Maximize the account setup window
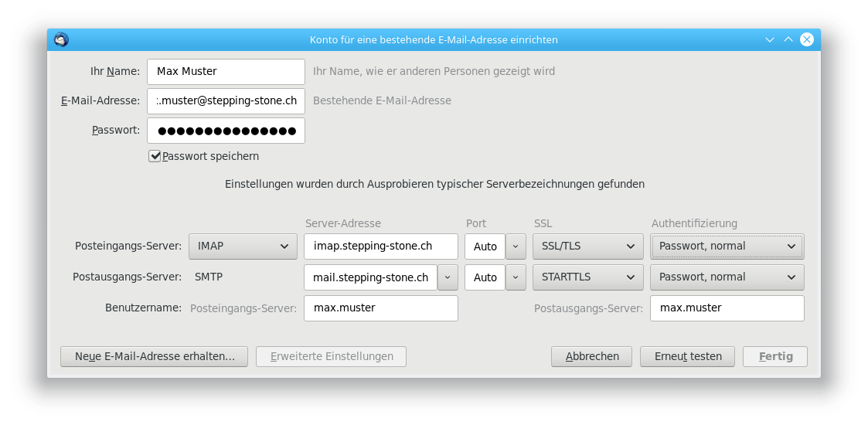Screen dimensions: 868x425 click(x=788, y=39)
